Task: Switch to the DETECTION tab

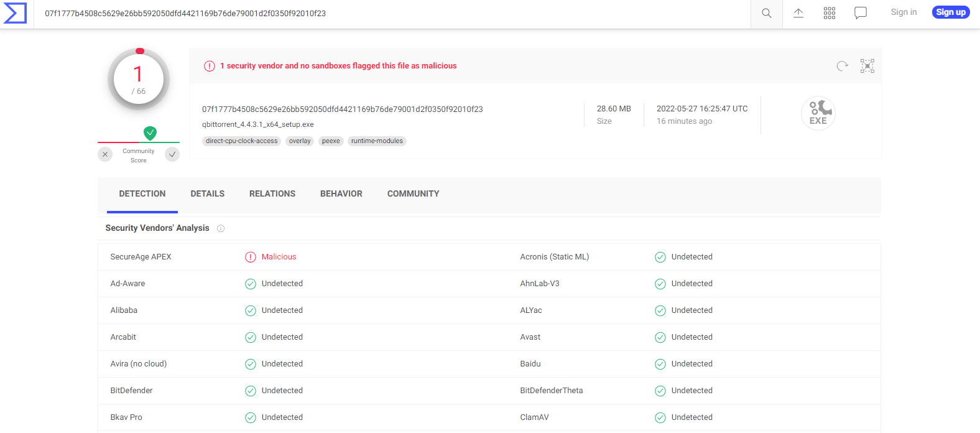Action: coord(142,194)
